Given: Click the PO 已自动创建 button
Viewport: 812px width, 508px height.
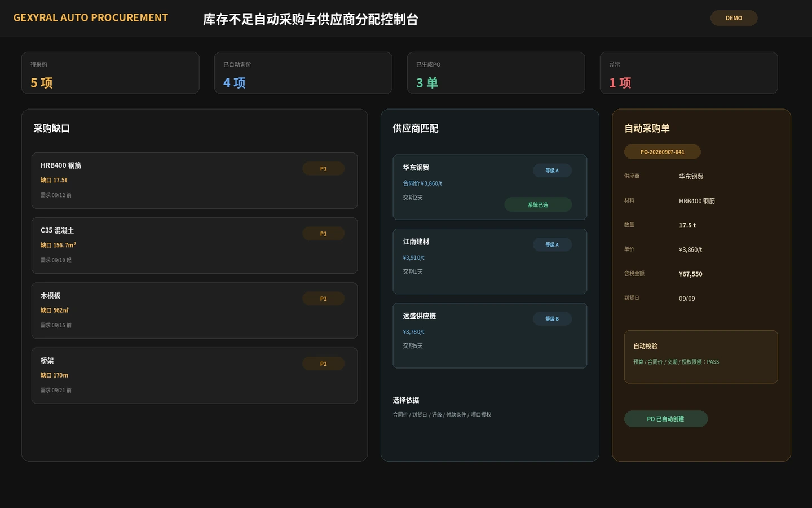Looking at the screenshot, I should (665, 419).
